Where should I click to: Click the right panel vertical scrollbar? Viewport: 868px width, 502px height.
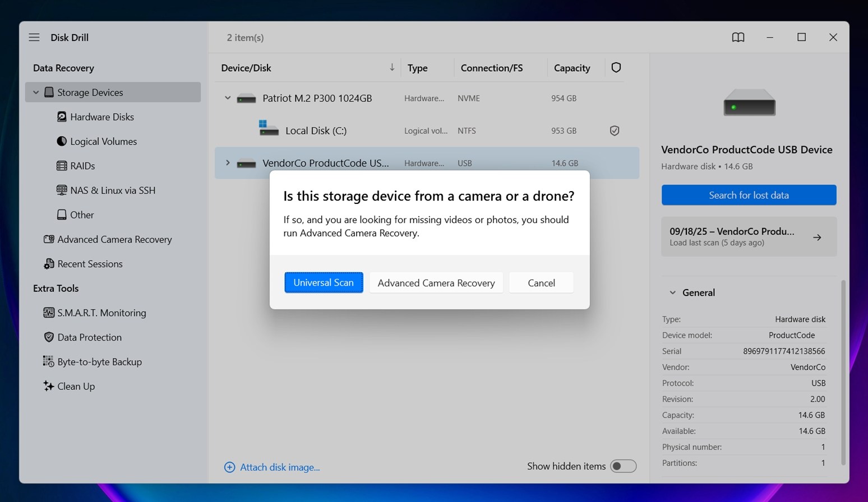842,373
